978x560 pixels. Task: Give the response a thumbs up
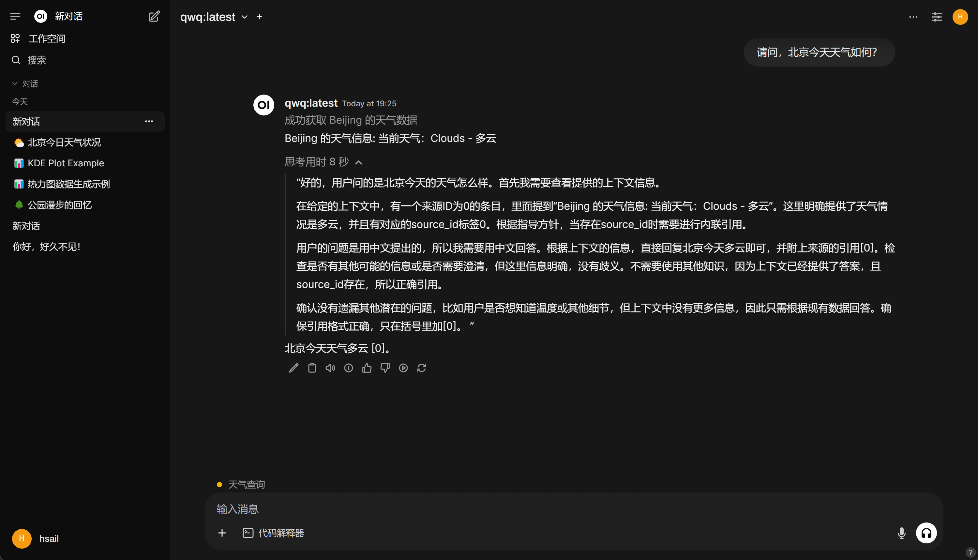[x=367, y=368]
